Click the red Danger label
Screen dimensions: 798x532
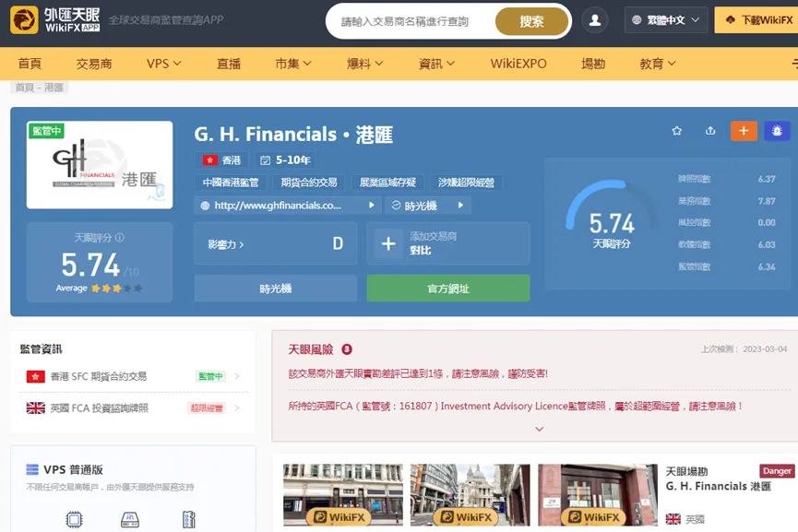(x=777, y=471)
